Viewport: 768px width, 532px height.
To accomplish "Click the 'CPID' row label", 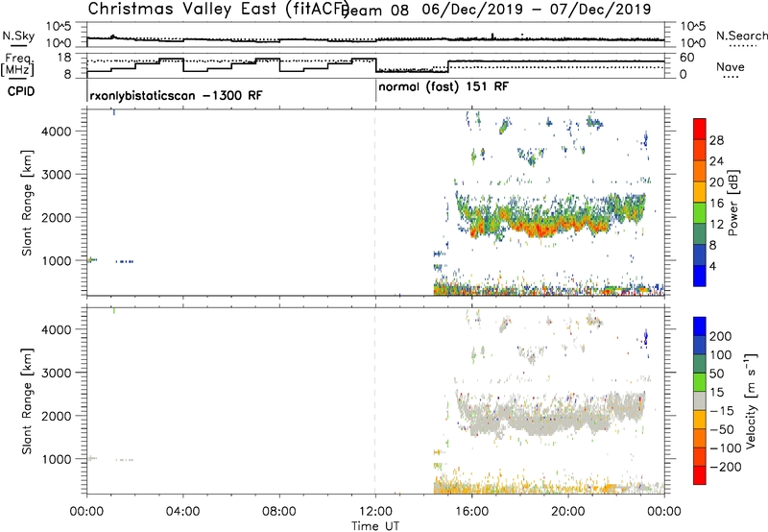I will (x=21, y=91).
